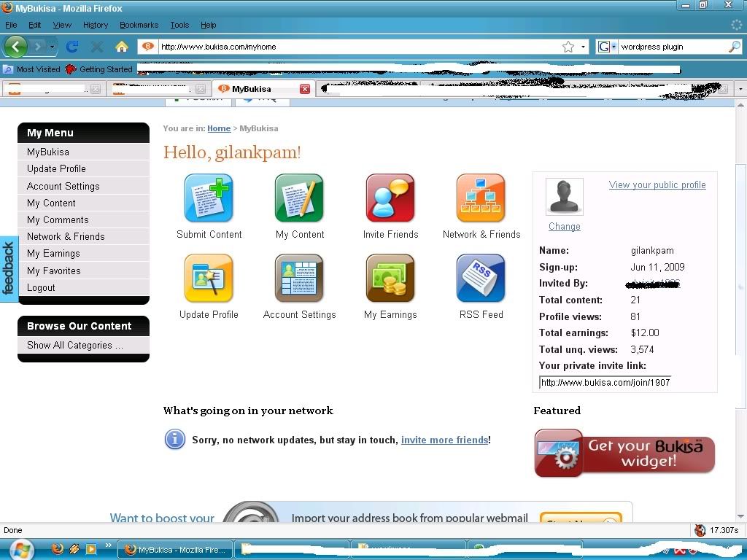Viewport: 747px width, 560px height.
Task: Follow the invite more friends link
Action: (444, 440)
